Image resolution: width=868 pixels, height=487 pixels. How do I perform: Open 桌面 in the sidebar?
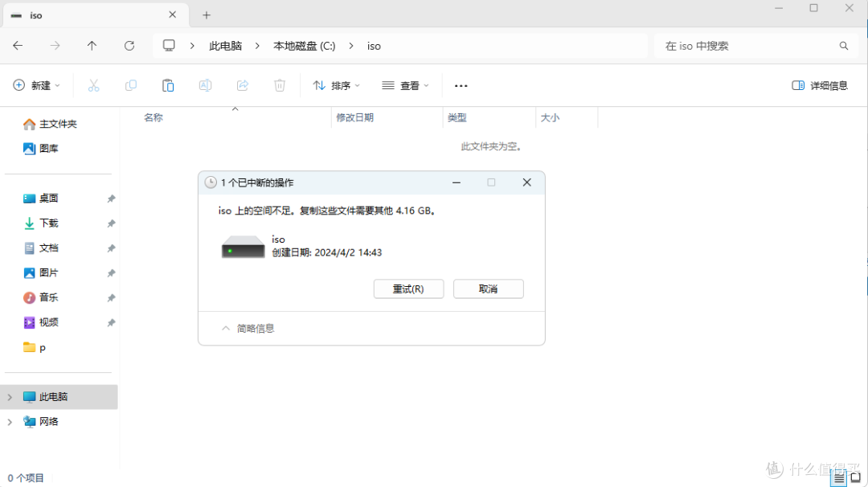tap(40, 198)
